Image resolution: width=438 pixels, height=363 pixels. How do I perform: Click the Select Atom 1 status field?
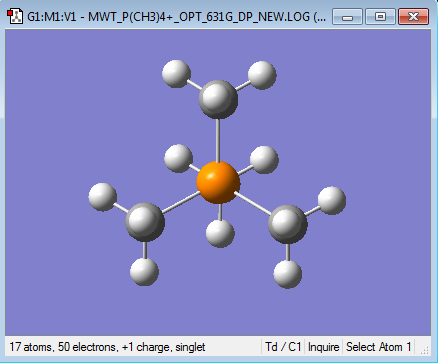coord(379,347)
